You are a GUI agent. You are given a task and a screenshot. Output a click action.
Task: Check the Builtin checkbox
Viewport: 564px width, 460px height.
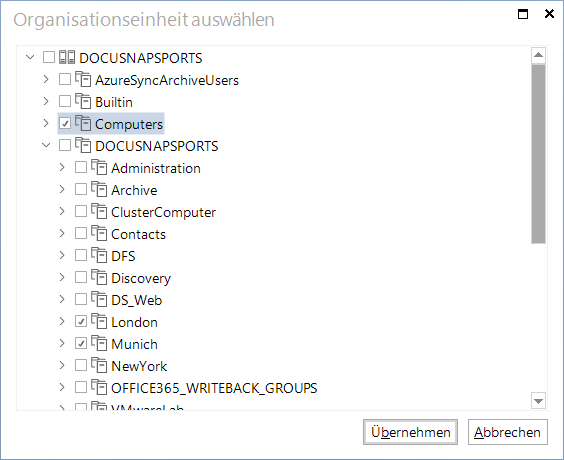[x=65, y=101]
